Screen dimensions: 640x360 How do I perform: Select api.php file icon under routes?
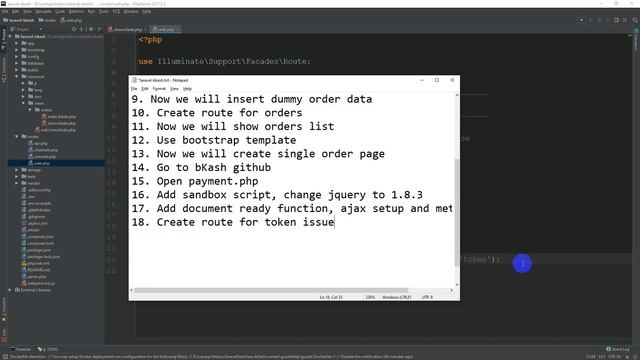[31, 143]
